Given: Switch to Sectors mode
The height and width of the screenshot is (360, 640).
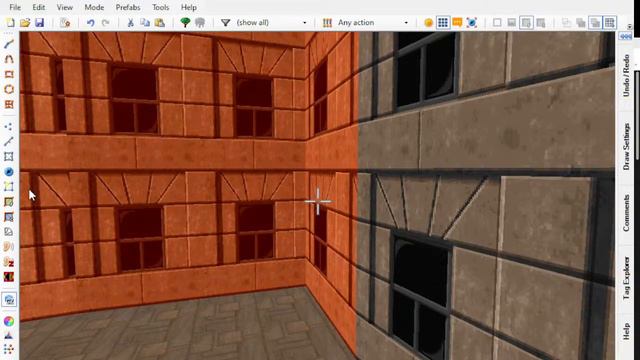Looking at the screenshot, I should click(x=9, y=157).
